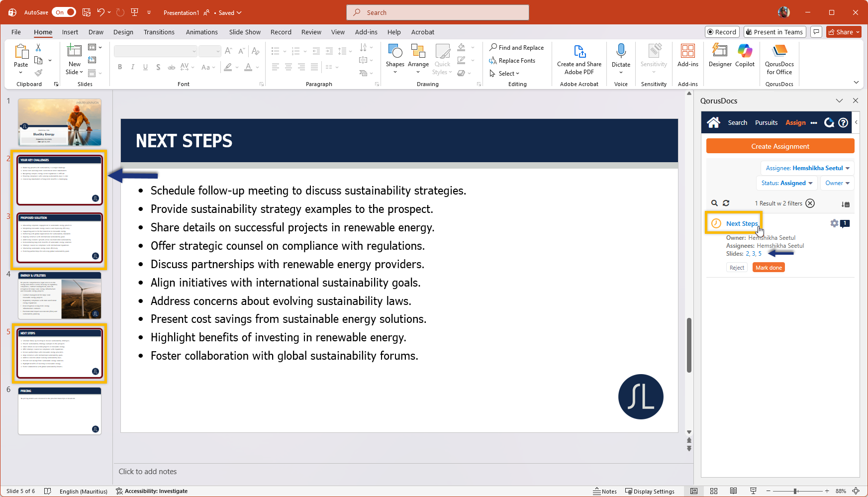Open the QorusDocs help icon
This screenshot has height=497, width=868.
point(843,123)
